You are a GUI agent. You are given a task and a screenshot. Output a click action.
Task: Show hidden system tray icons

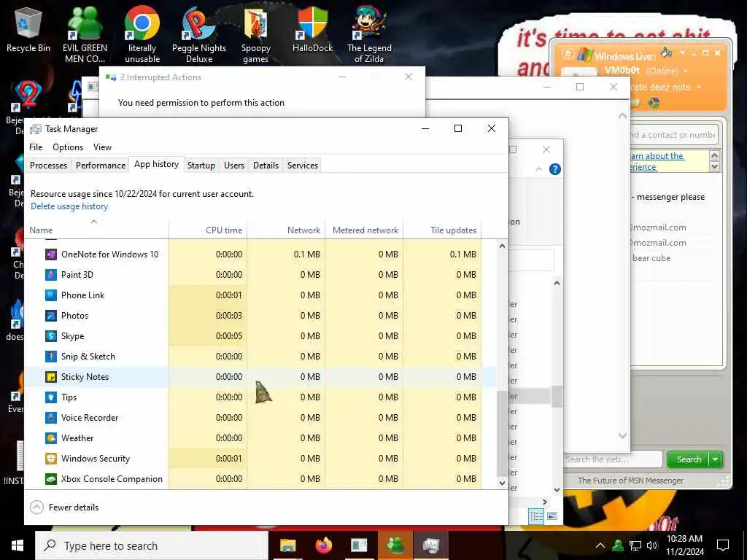tap(600, 545)
